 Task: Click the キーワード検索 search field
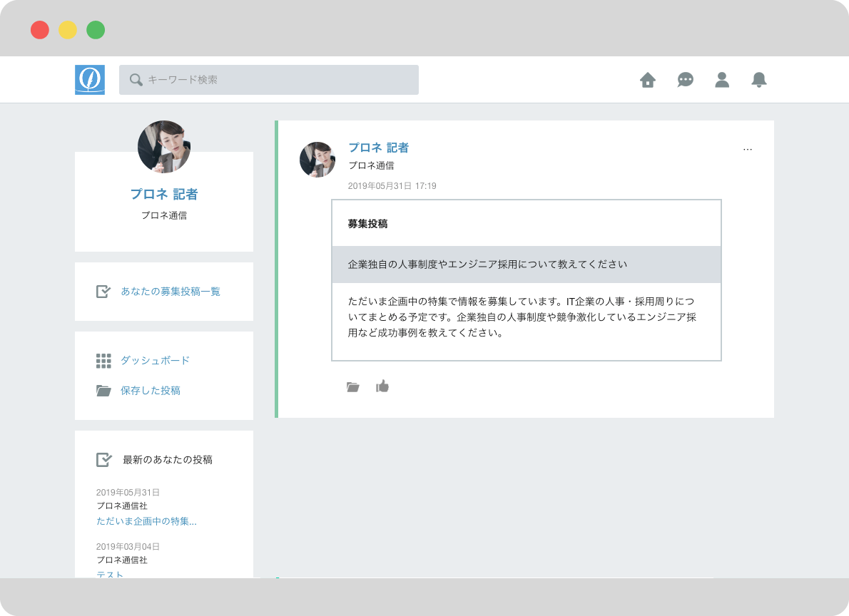click(269, 80)
